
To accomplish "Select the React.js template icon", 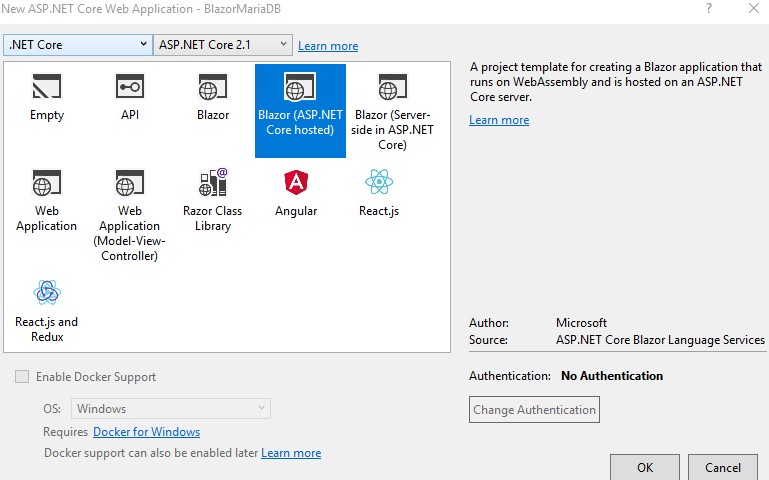I will click(379, 183).
